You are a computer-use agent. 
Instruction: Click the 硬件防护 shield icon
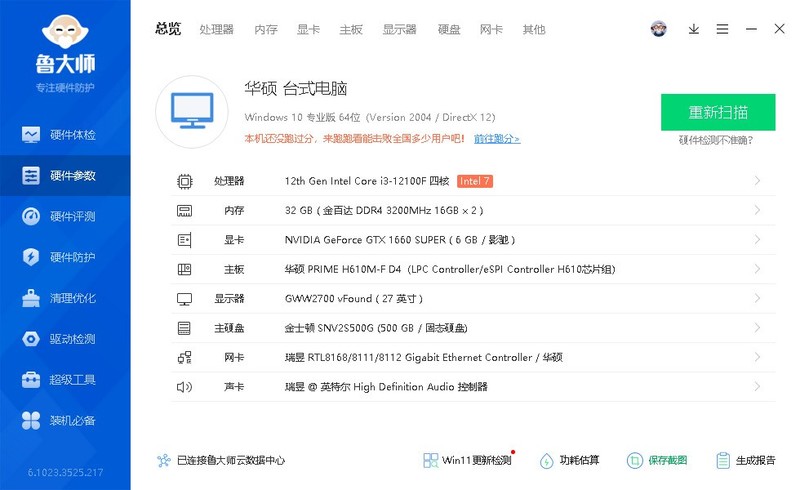coord(31,257)
